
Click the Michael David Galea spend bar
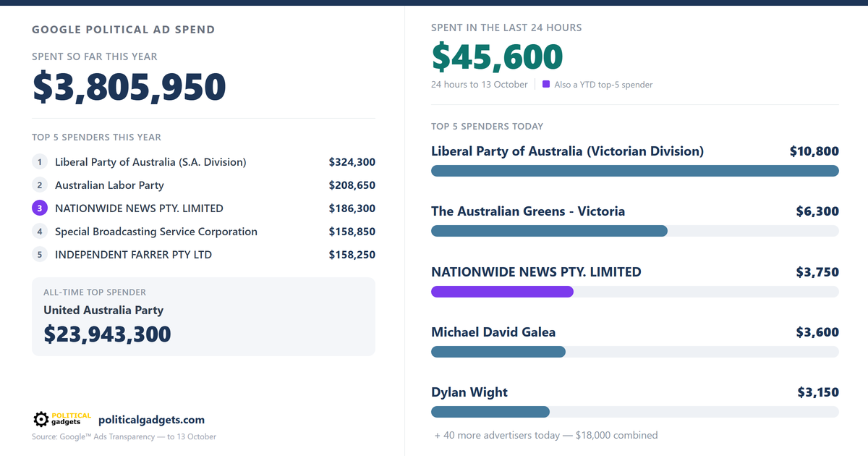point(498,352)
